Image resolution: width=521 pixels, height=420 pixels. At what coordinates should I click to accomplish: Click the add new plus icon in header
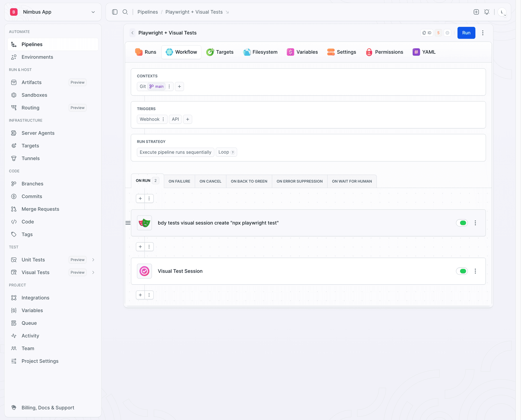(476, 12)
